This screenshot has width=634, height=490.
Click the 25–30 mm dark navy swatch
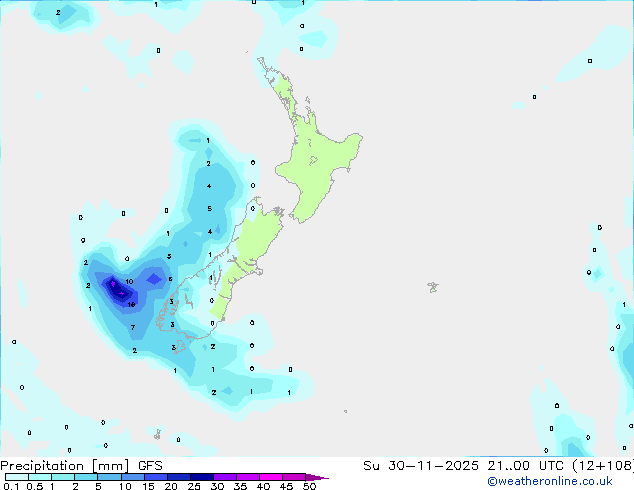pos(202,477)
